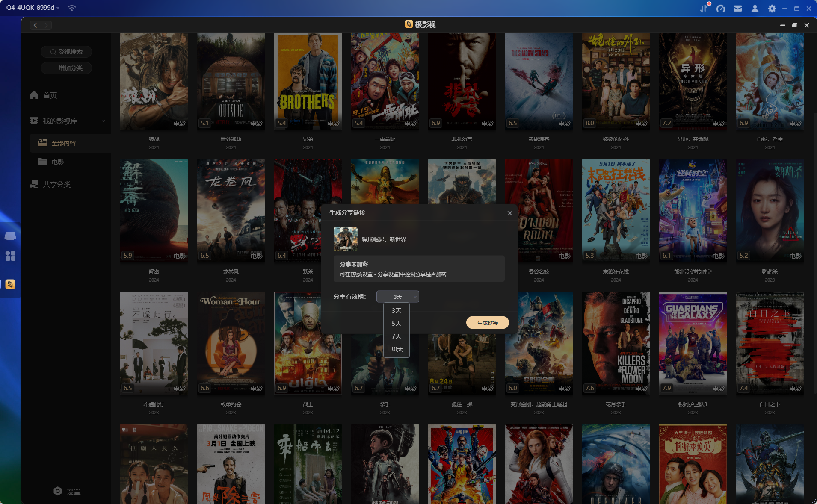Click the 战士 title text
Screen dimensions: 817x504
click(308, 404)
